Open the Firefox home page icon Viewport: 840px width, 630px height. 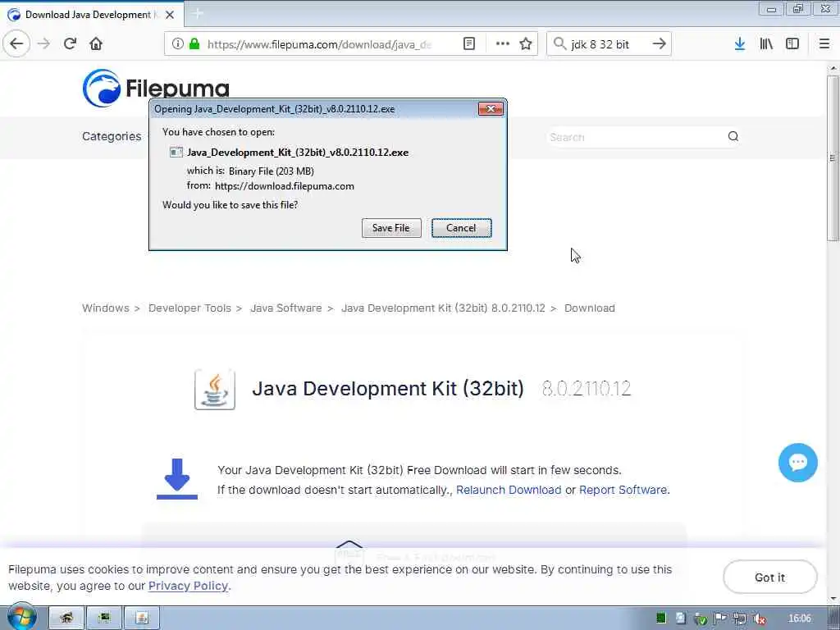click(x=96, y=43)
